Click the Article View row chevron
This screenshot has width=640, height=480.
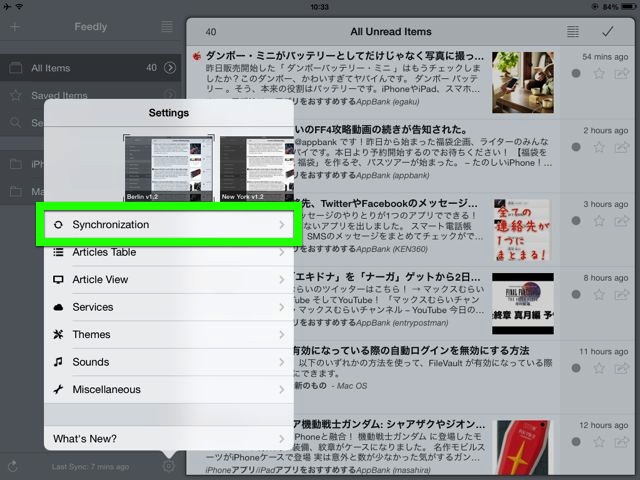pos(282,280)
